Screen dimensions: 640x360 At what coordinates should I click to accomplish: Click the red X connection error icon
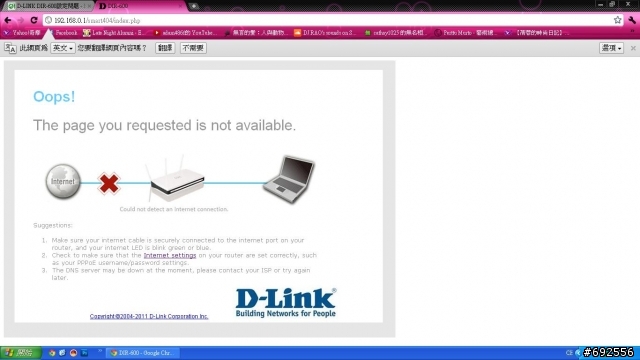pos(109,183)
